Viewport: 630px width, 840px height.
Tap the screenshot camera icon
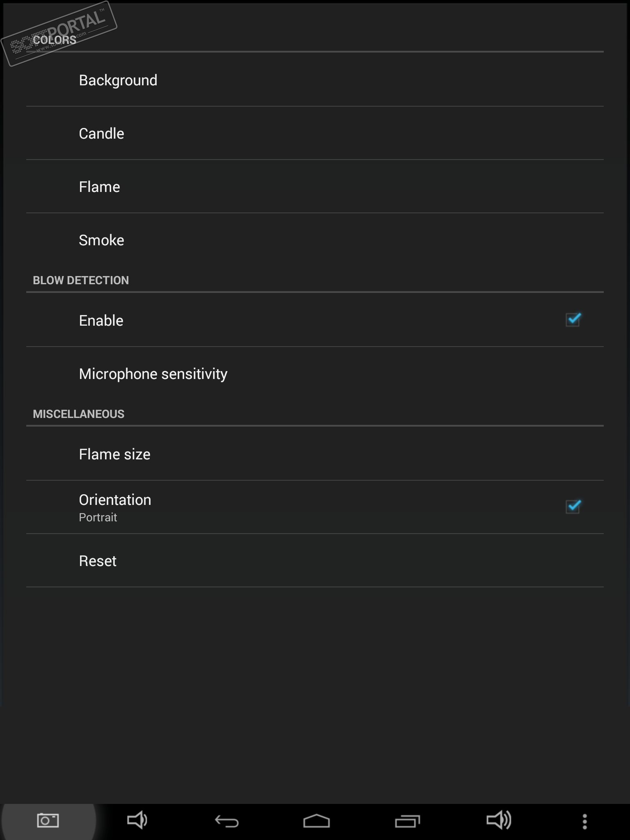coord(48,821)
